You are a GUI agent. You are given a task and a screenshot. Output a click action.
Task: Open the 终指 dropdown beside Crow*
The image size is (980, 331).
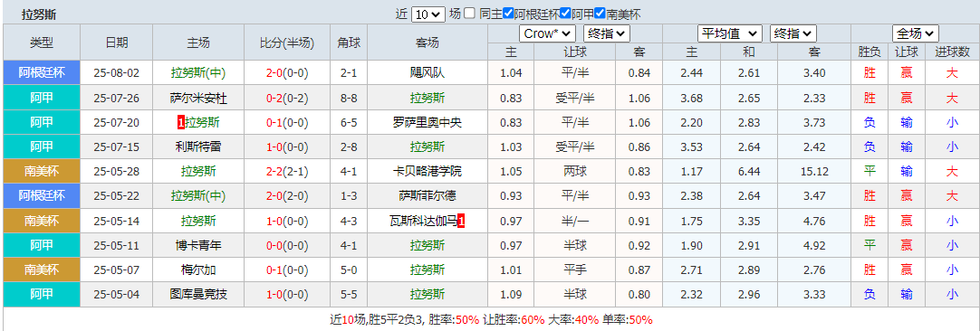point(606,33)
